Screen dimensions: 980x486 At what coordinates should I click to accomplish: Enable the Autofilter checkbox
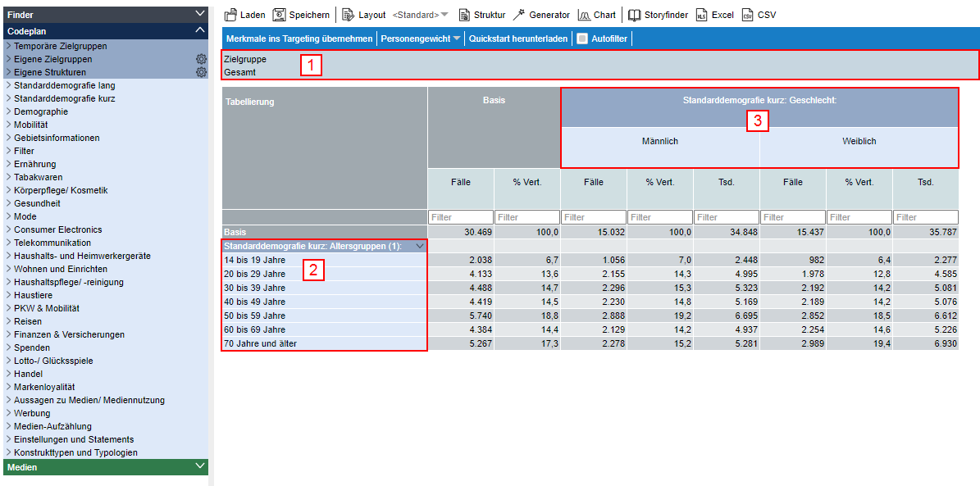(582, 39)
